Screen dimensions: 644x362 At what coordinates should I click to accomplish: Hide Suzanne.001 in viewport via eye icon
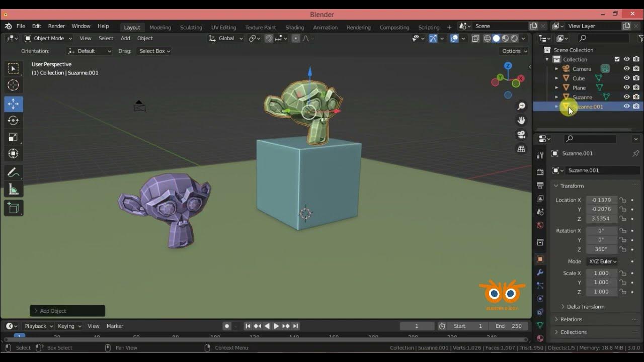tap(627, 107)
